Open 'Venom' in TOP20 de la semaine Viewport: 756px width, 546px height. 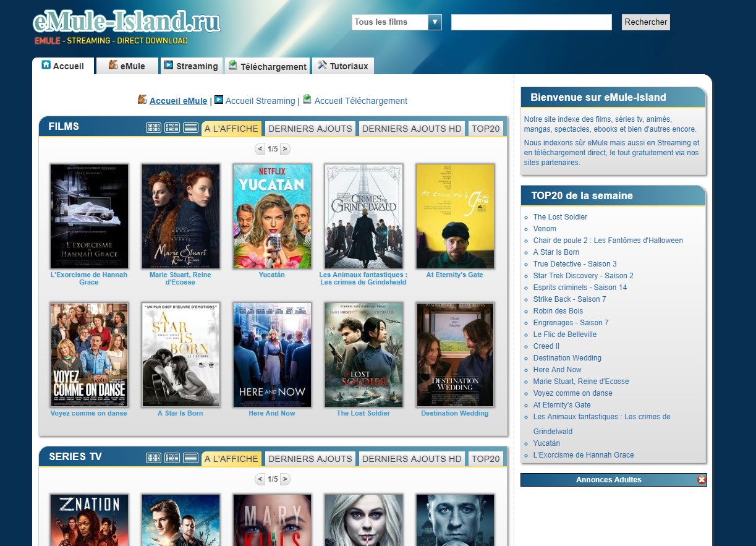pos(545,229)
